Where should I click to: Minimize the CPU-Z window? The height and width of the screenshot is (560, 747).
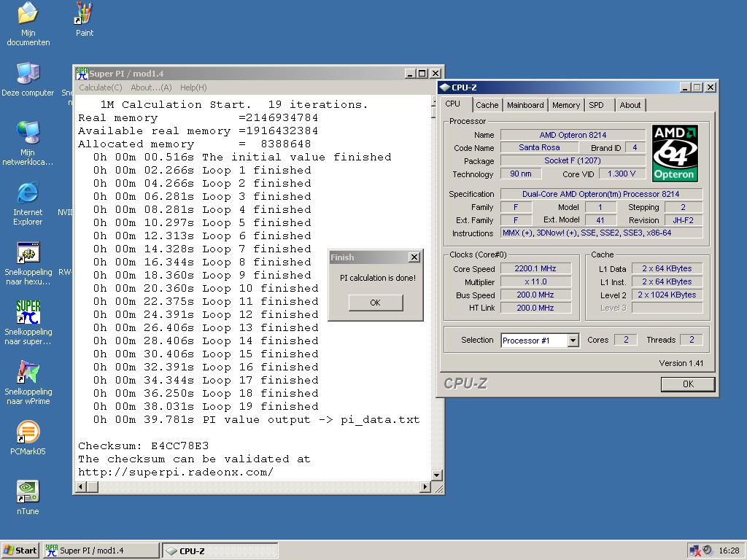(x=685, y=87)
